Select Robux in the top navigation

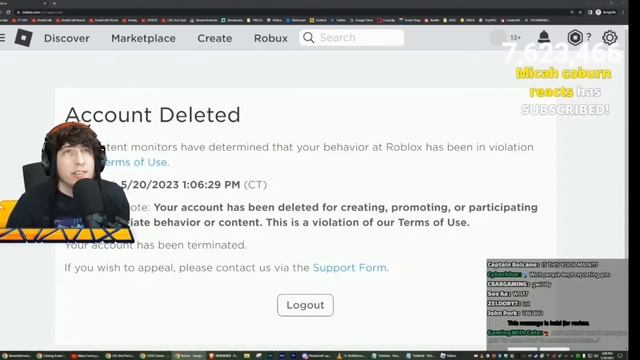click(271, 38)
